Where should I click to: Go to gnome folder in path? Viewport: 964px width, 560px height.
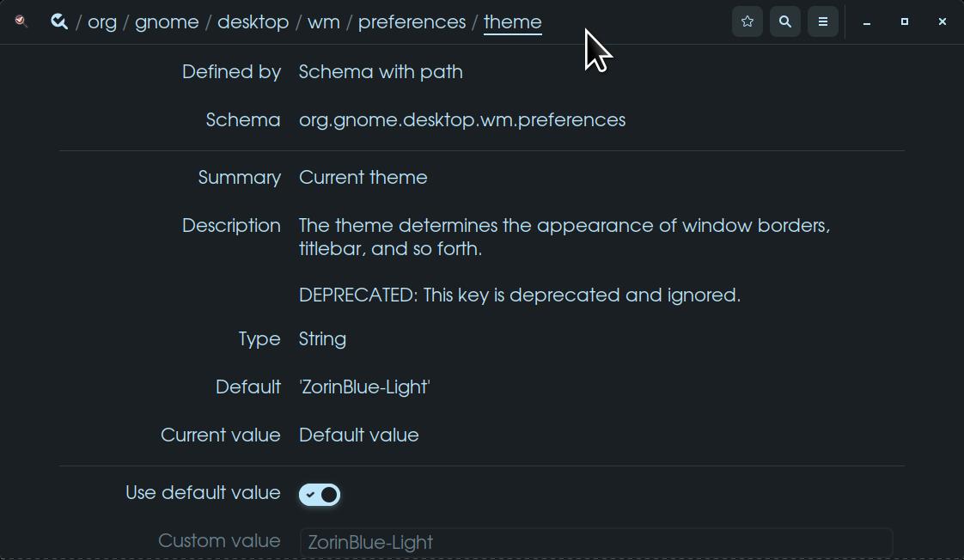point(167,21)
